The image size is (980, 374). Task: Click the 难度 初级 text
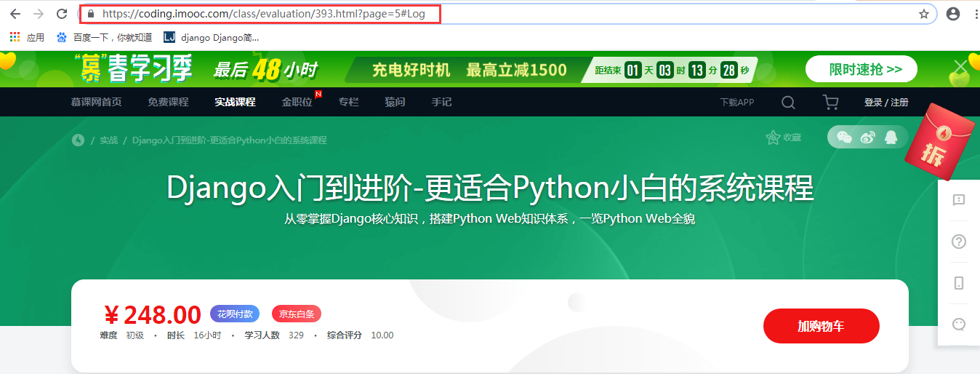click(x=122, y=335)
